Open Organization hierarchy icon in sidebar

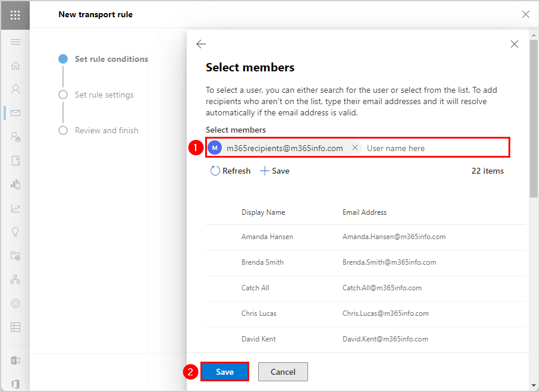[x=15, y=280]
